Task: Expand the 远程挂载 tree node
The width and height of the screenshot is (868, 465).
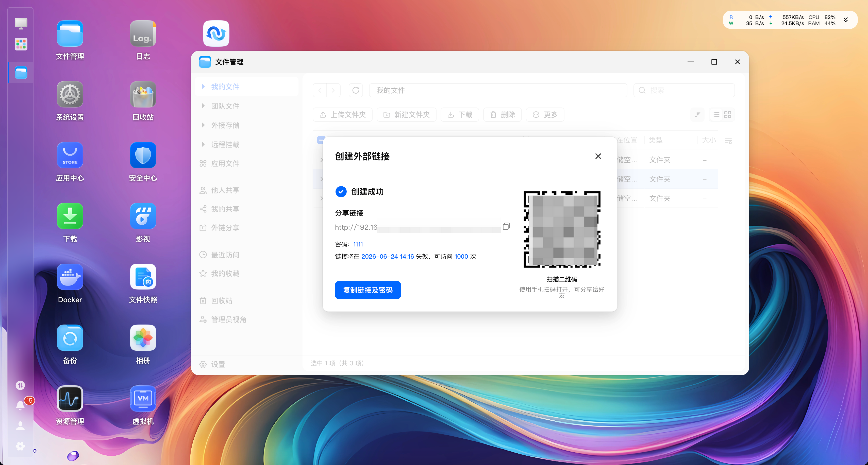Action: [203, 144]
